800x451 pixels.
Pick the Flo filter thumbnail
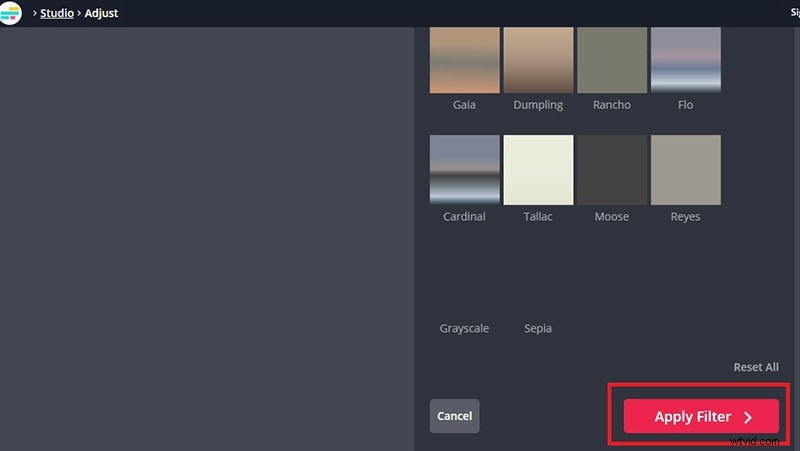(x=686, y=60)
